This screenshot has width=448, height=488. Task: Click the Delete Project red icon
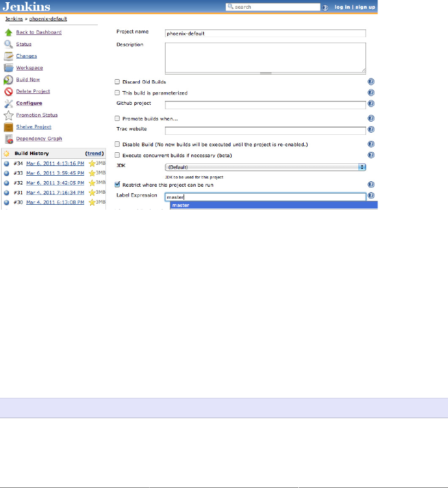(x=8, y=92)
